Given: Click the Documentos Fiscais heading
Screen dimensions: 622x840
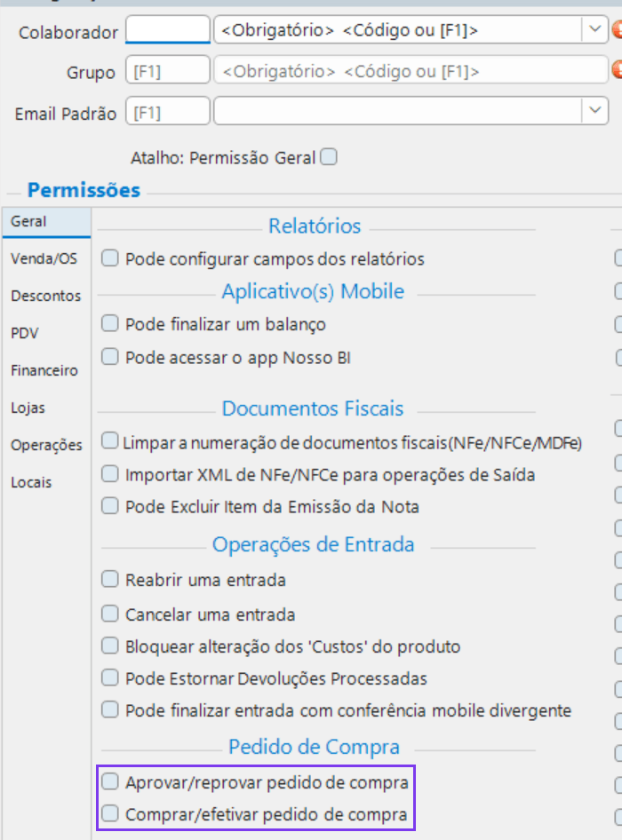Looking at the screenshot, I should [x=313, y=408].
